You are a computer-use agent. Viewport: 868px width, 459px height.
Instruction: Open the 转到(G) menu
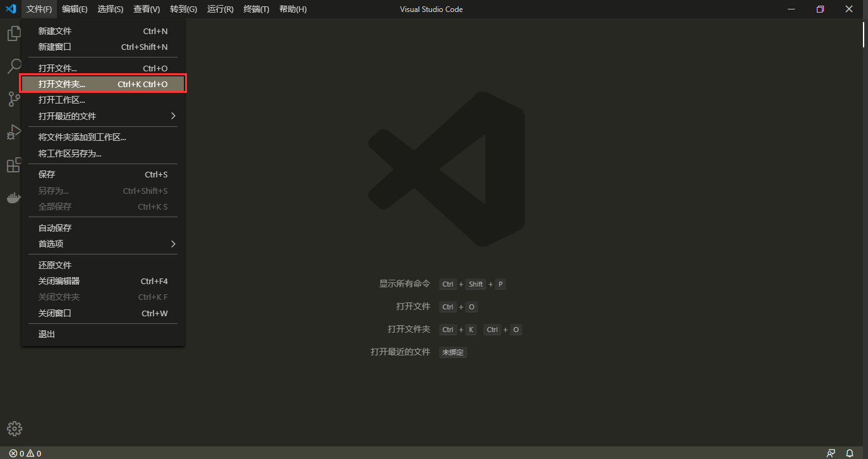pos(183,9)
